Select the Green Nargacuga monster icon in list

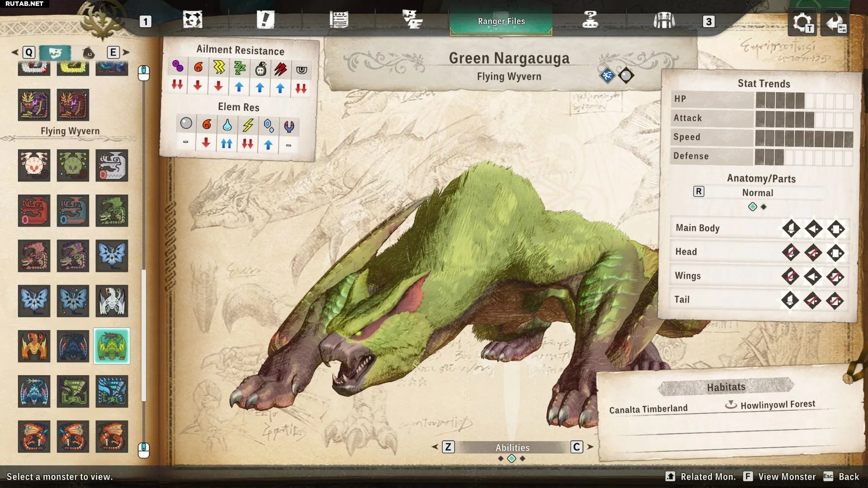pyautogui.click(x=112, y=346)
